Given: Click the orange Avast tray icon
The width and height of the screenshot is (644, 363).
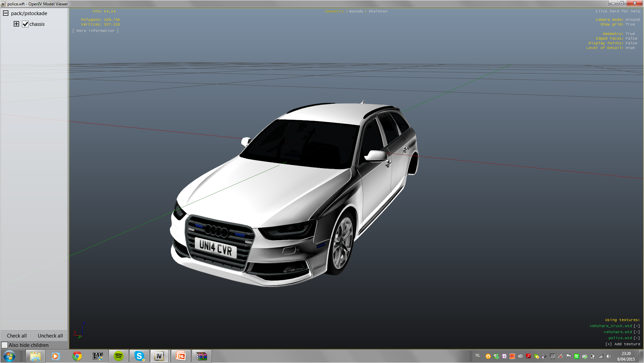Looking at the screenshot, I should tap(488, 356).
